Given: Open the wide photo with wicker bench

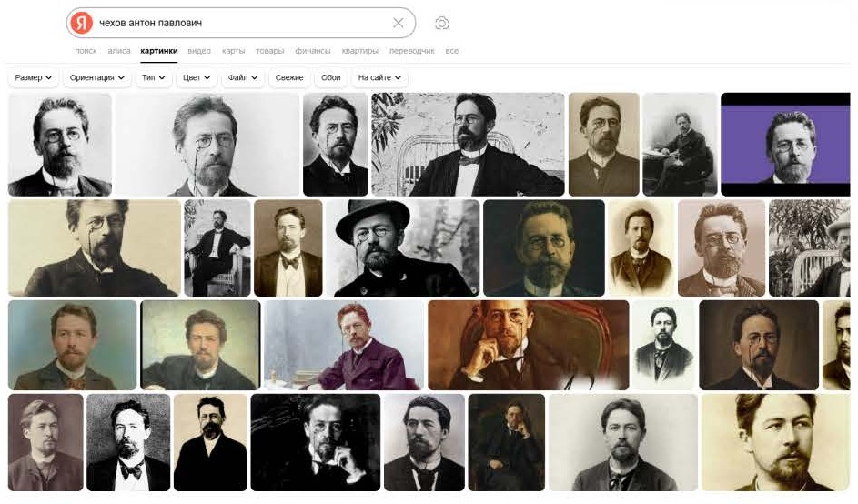Looking at the screenshot, I should [468, 145].
